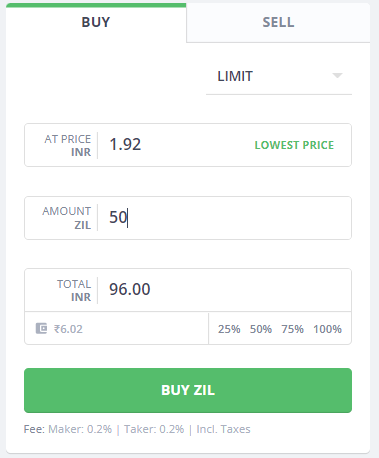Viewport: 379px width, 458px height.
Task: Select the 50% balance option
Action: click(261, 329)
